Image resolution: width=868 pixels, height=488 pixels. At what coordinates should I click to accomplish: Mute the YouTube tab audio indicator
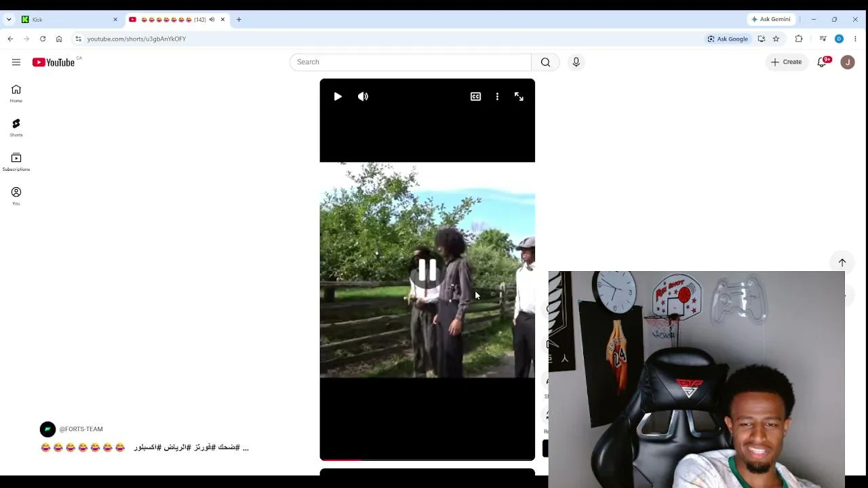212,20
